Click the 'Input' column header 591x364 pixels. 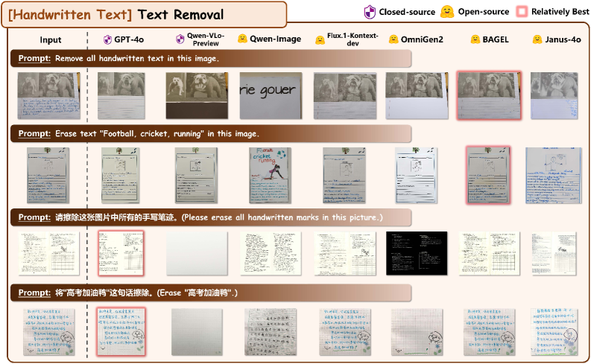[x=51, y=40]
